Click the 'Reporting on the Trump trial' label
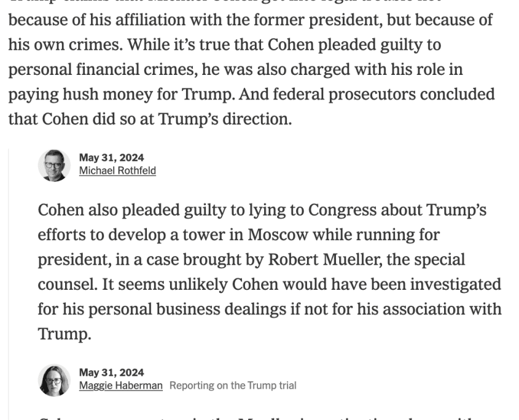 click(x=233, y=386)
